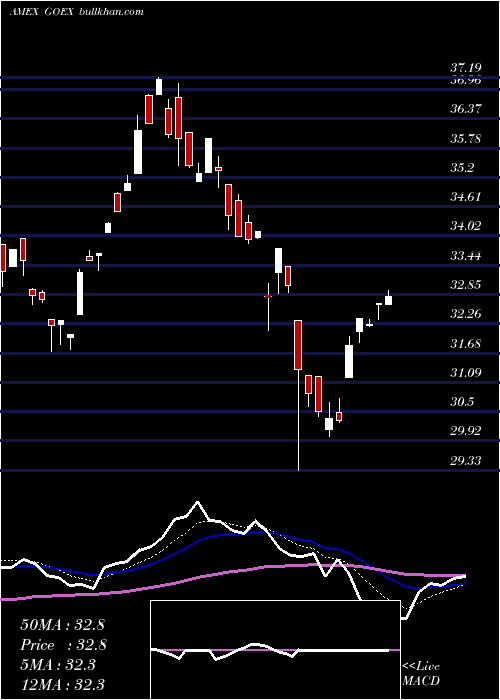500x700 pixels.
Task: Click the Price : 32.8 readout
Action: click(62, 645)
